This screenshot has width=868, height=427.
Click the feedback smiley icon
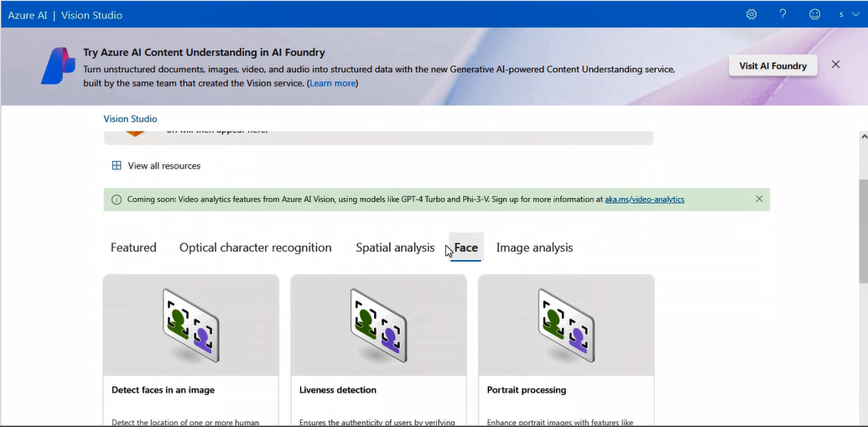coord(814,14)
